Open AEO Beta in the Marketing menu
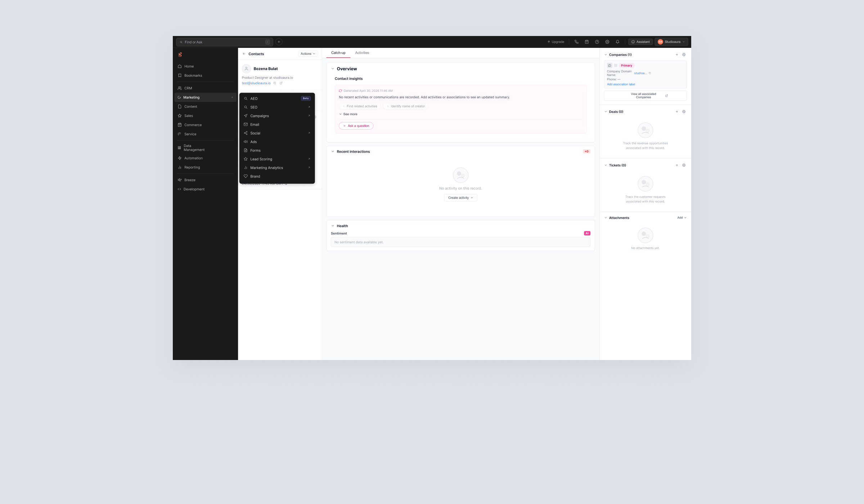Viewport: 864px width, 504px height. click(277, 99)
